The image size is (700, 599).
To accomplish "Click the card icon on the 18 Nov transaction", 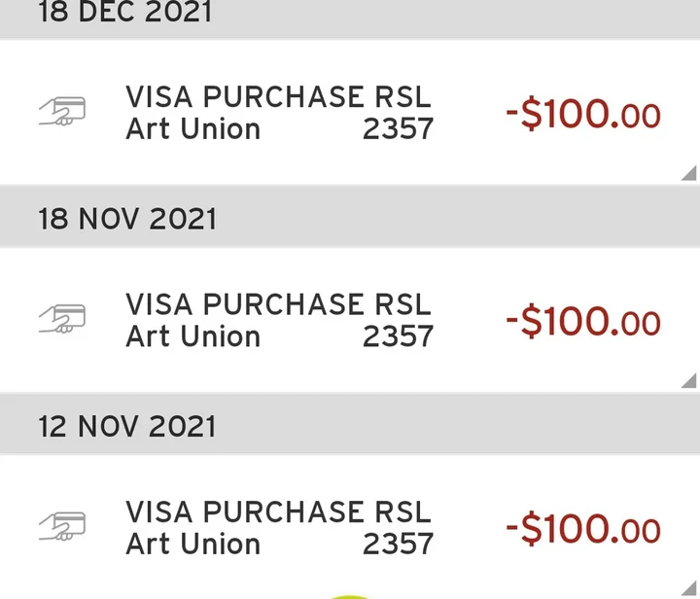I will click(62, 320).
